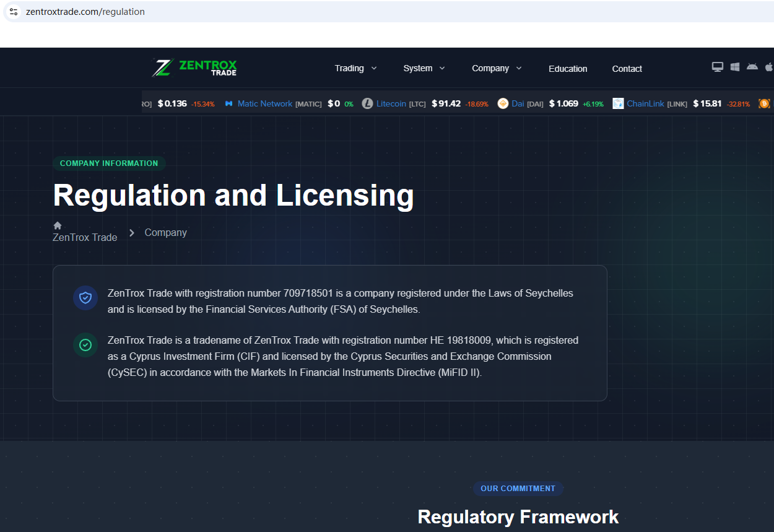Expand the Company menu chevron

(x=519, y=68)
